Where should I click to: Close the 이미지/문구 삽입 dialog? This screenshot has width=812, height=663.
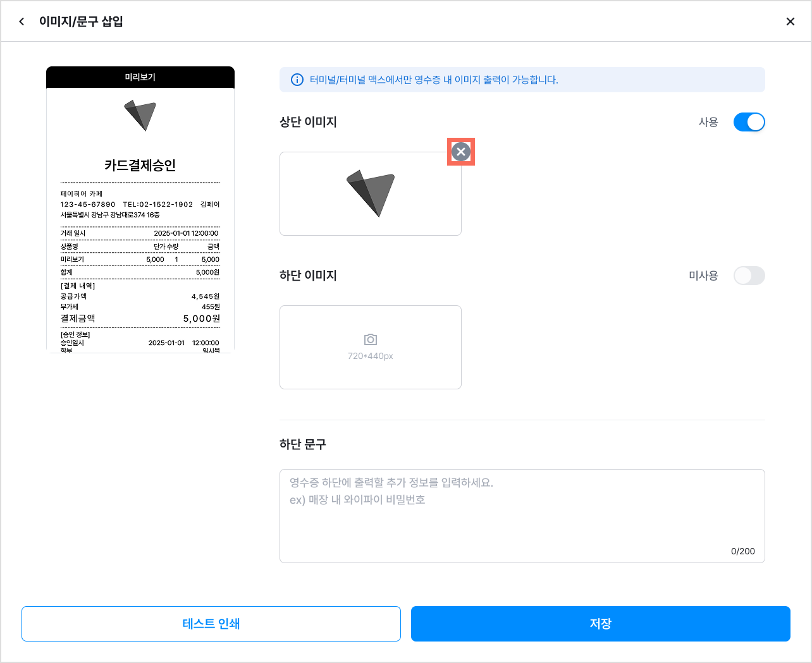790,21
